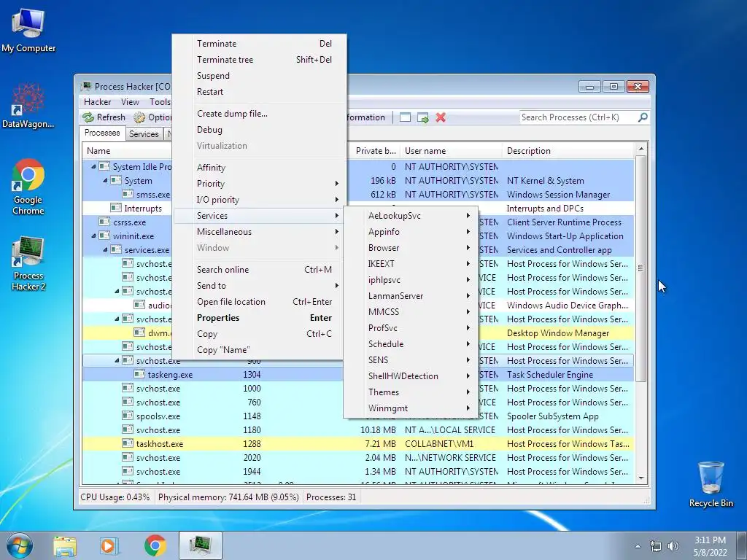The width and height of the screenshot is (747, 560).
Task: Click the scrollbar down arrow
Action: point(640,478)
